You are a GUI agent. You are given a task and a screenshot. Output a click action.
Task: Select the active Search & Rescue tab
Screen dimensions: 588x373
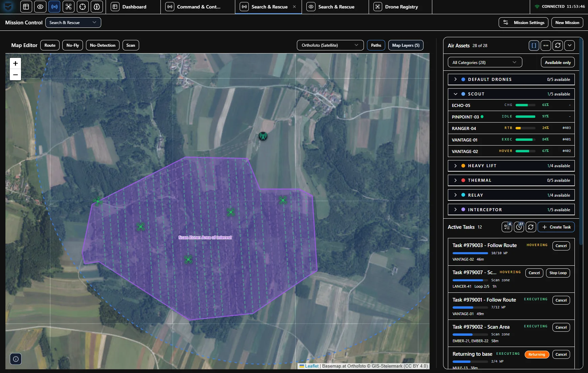point(268,7)
